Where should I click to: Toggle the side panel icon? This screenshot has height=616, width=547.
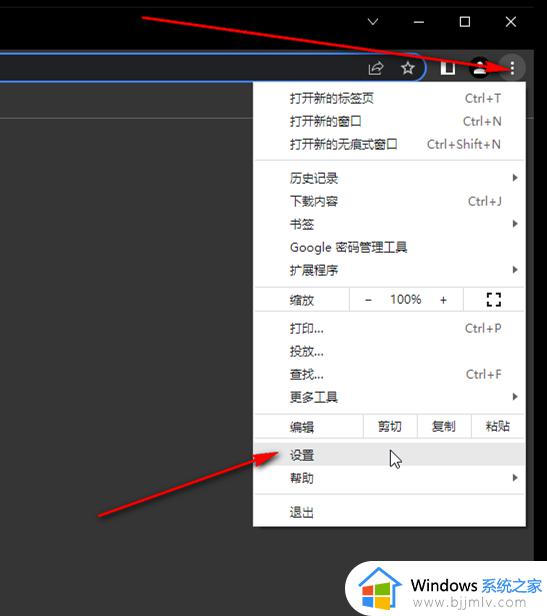pyautogui.click(x=448, y=68)
